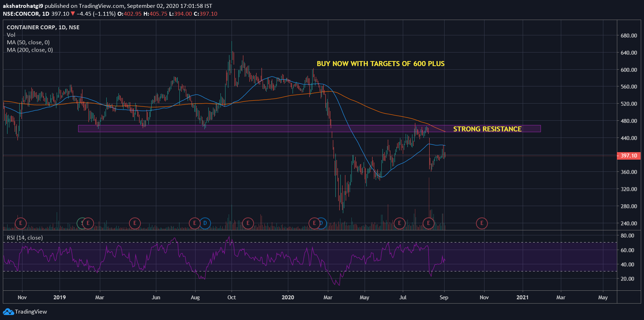
Task: Click the '2020' time axis label
Action: (288, 297)
